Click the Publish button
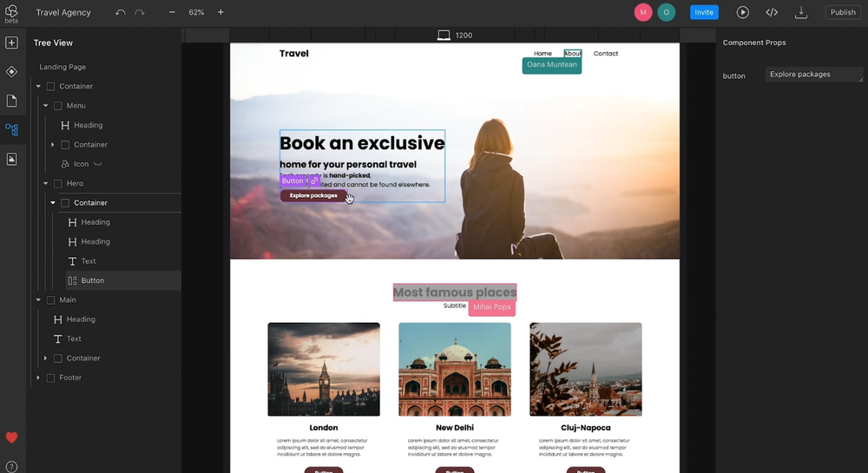Viewport: 868px width, 473px height. [843, 12]
